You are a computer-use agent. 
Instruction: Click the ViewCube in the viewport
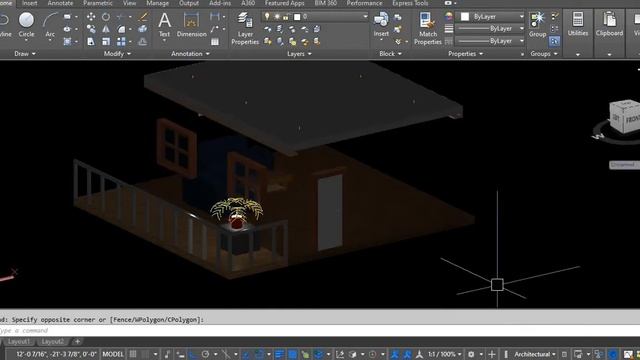[x=624, y=116]
